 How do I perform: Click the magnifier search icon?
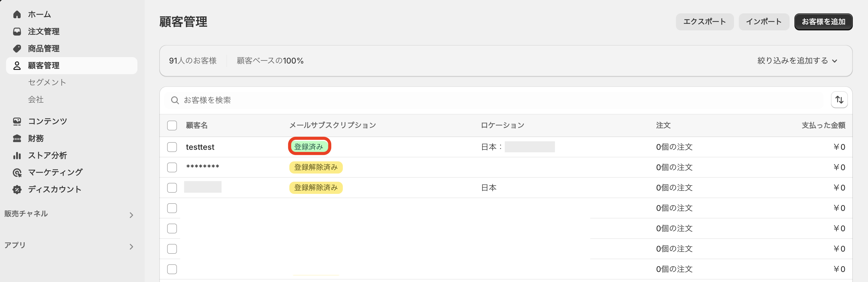click(174, 100)
